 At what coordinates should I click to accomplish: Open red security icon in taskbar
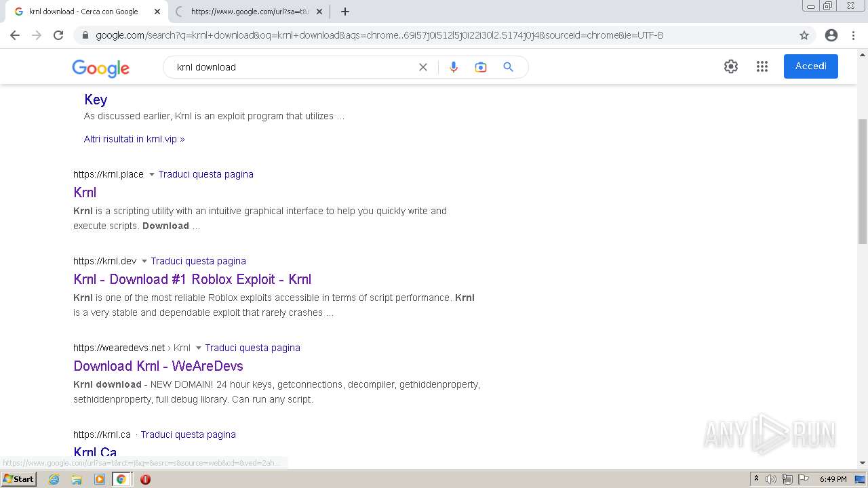click(145, 479)
